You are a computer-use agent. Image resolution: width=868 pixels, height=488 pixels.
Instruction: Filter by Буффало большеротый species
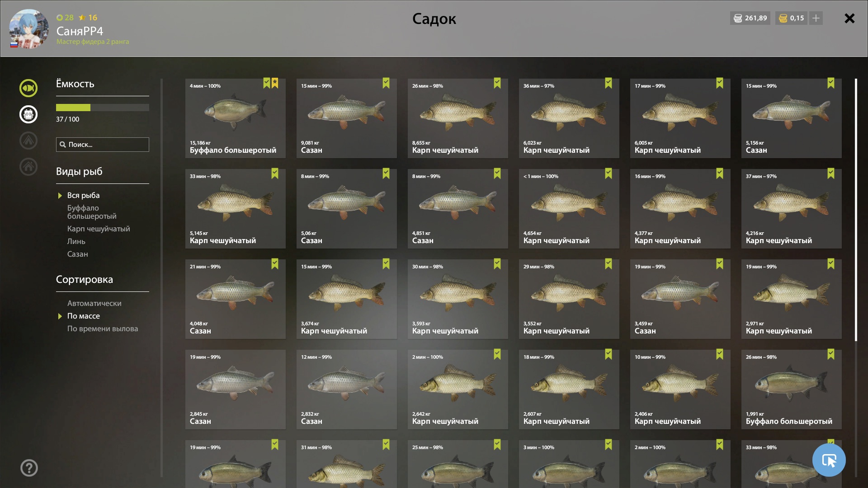tap(92, 212)
